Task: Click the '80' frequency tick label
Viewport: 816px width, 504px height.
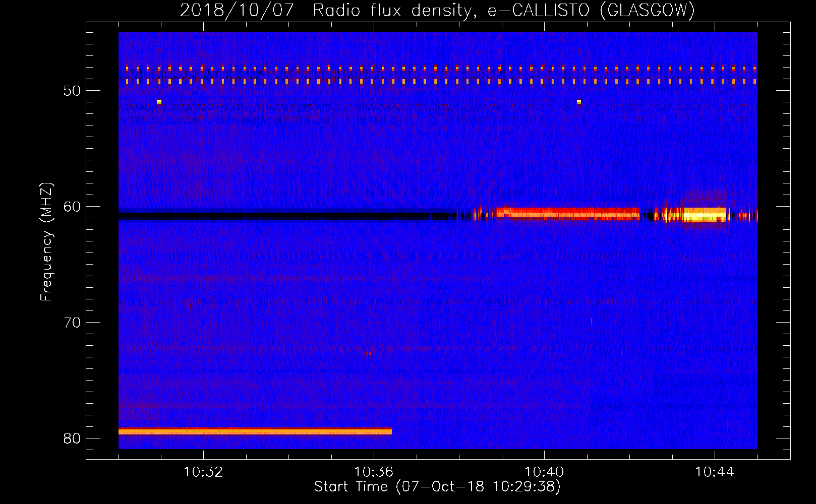Action: [72, 438]
